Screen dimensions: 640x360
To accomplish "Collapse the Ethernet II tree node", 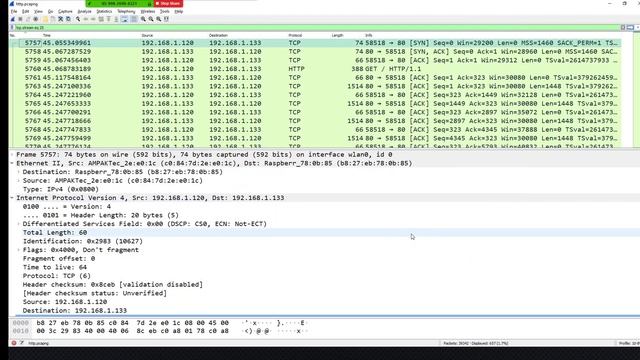I will tap(12, 163).
